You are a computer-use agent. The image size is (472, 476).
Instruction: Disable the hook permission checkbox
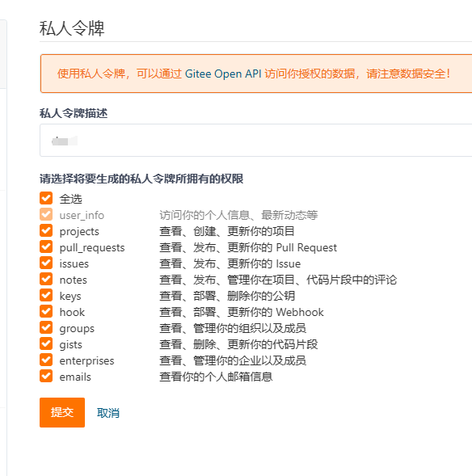46,311
